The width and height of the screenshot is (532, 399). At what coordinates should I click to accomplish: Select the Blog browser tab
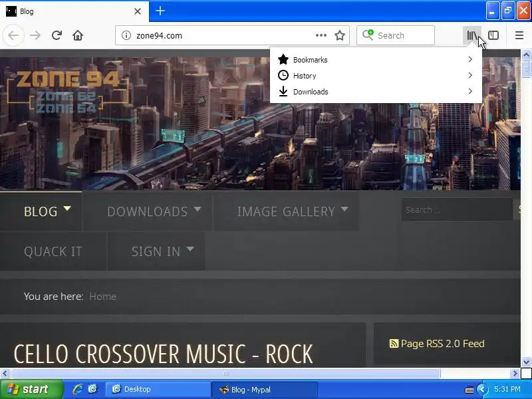74,11
